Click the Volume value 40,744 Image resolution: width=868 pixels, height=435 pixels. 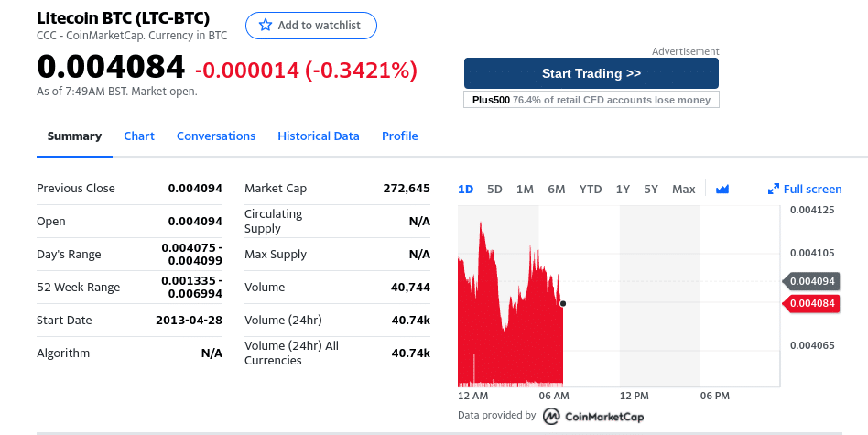(410, 288)
